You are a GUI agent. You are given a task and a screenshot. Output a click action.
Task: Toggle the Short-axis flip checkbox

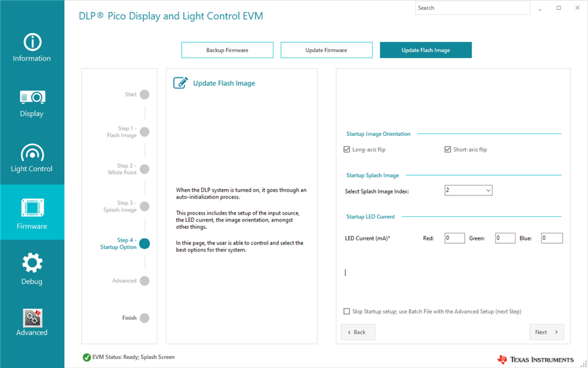click(447, 149)
